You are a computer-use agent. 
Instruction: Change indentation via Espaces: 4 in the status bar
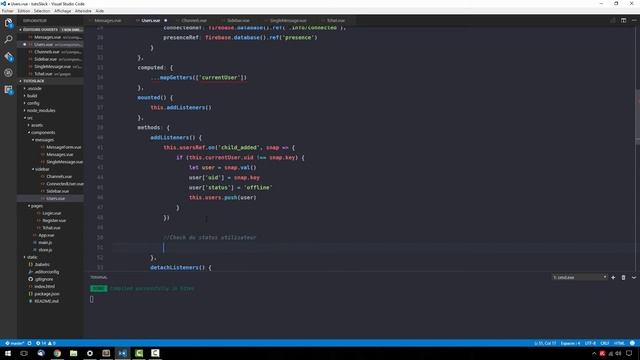(x=570, y=343)
